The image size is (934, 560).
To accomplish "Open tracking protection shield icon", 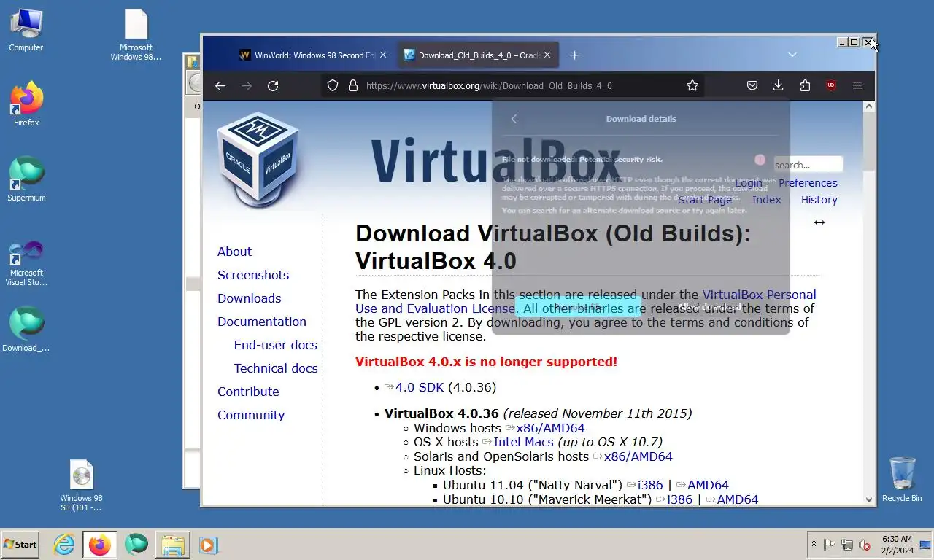I will click(x=333, y=85).
